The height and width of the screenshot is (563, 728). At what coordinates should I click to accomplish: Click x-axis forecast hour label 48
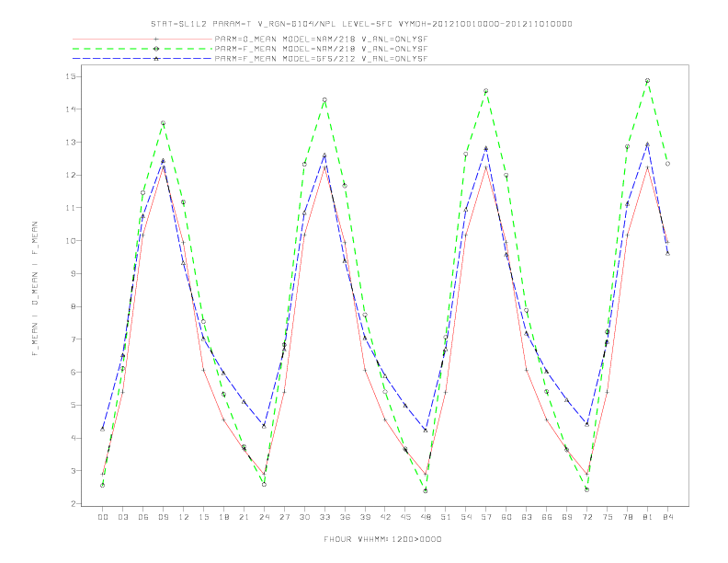click(426, 517)
